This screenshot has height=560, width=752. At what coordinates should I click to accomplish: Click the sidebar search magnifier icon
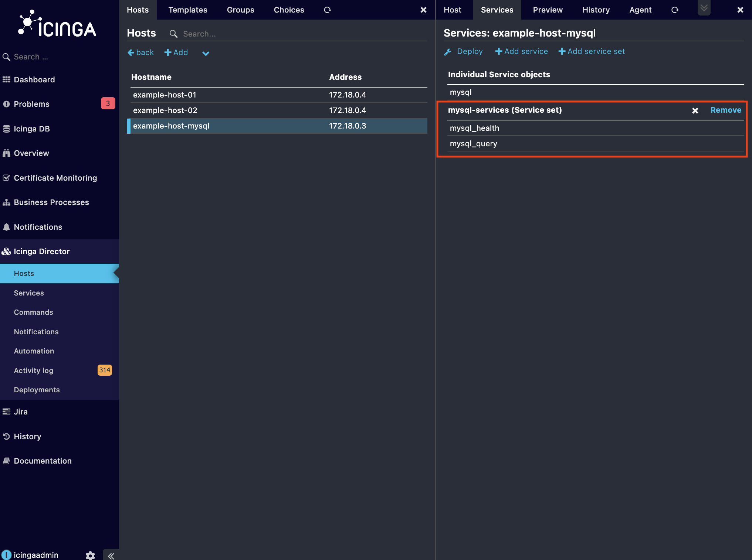click(6, 57)
